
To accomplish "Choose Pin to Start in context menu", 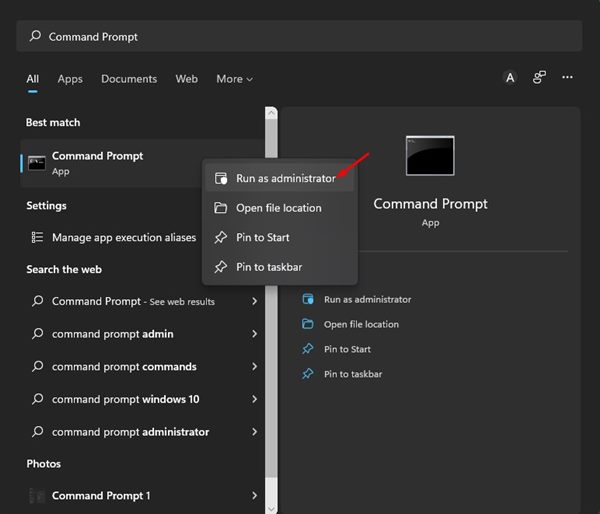I will [x=263, y=238].
